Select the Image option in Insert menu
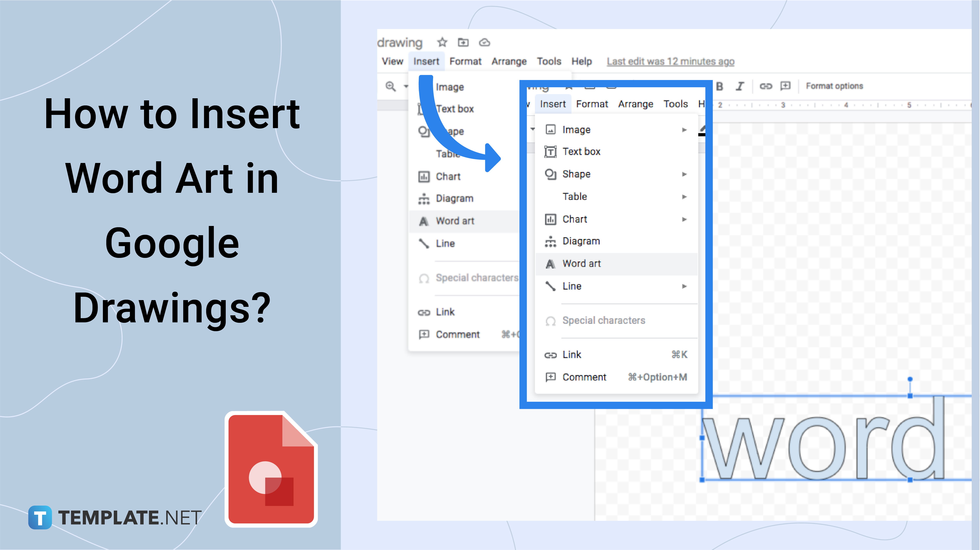The height and width of the screenshot is (550, 980). (x=577, y=129)
